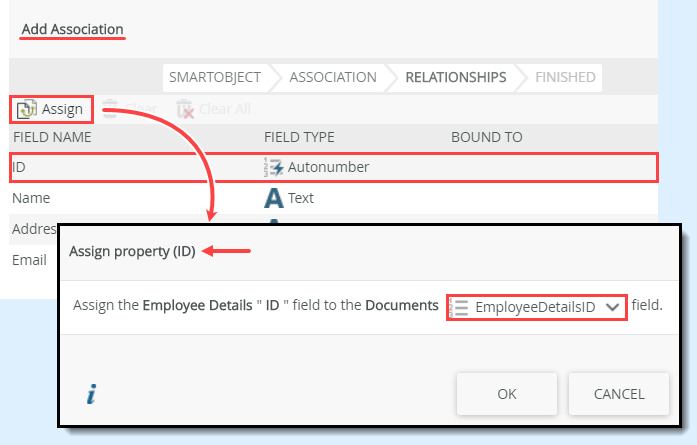Click the FIELD TYPE column header
The height and width of the screenshot is (445, 697).
tap(299, 137)
